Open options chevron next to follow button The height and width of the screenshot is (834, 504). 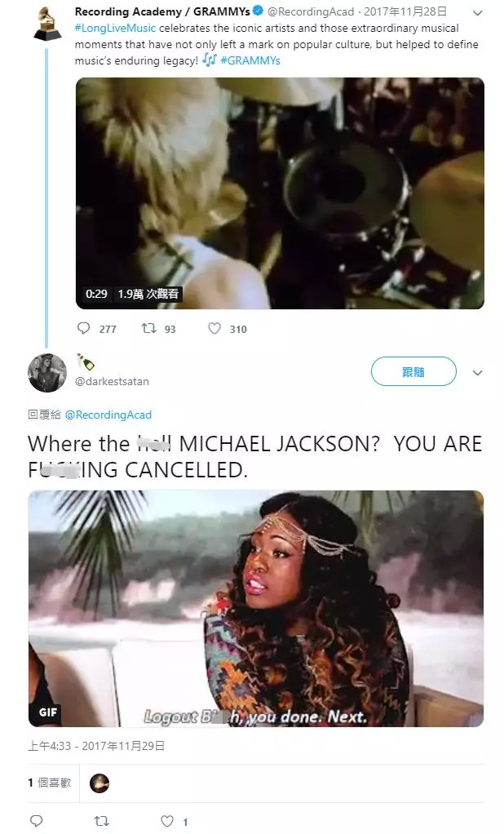click(x=477, y=372)
